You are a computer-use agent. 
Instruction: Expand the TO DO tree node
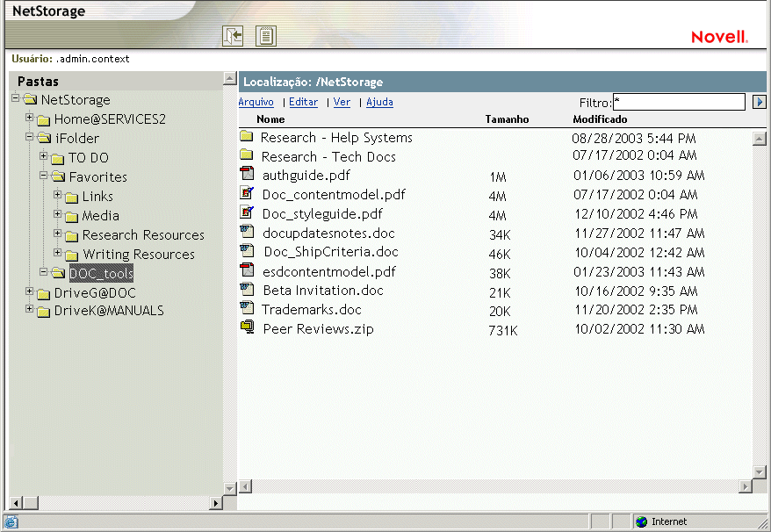[x=43, y=156]
